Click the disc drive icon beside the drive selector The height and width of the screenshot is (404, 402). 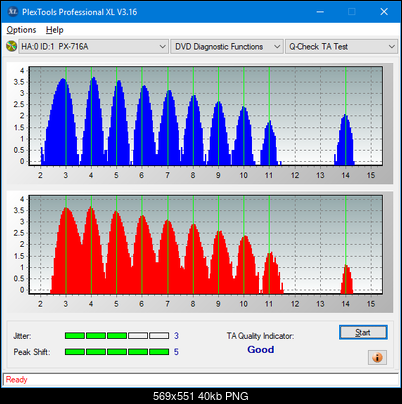click(x=11, y=47)
